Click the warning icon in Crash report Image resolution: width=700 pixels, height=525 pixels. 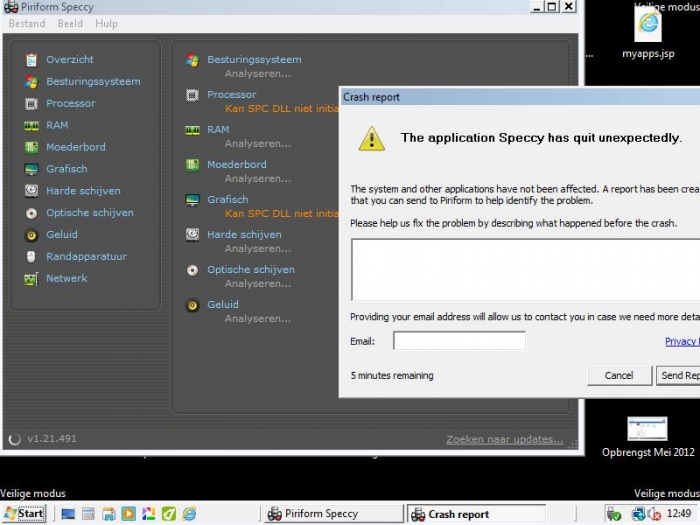click(x=371, y=139)
